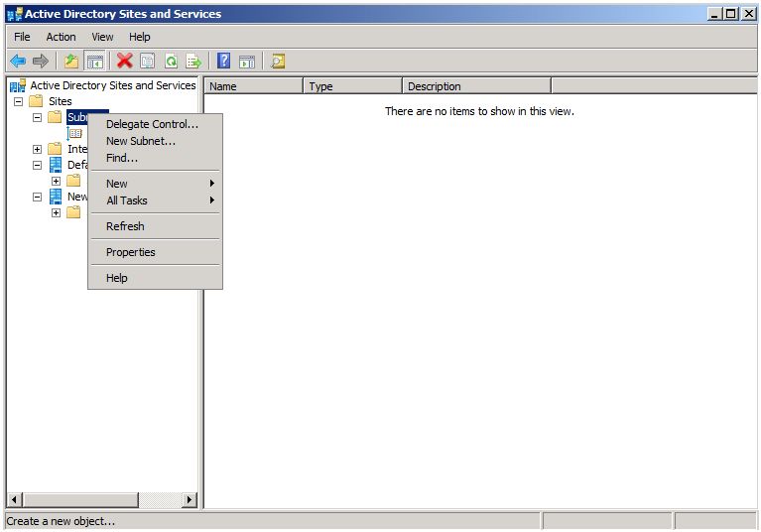Select Help at bottom of context menu
This screenshot has height=532, width=761.
click(156, 278)
